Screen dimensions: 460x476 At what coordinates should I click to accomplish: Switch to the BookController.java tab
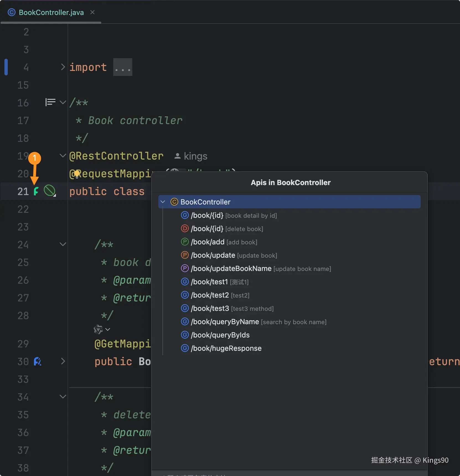click(x=51, y=12)
